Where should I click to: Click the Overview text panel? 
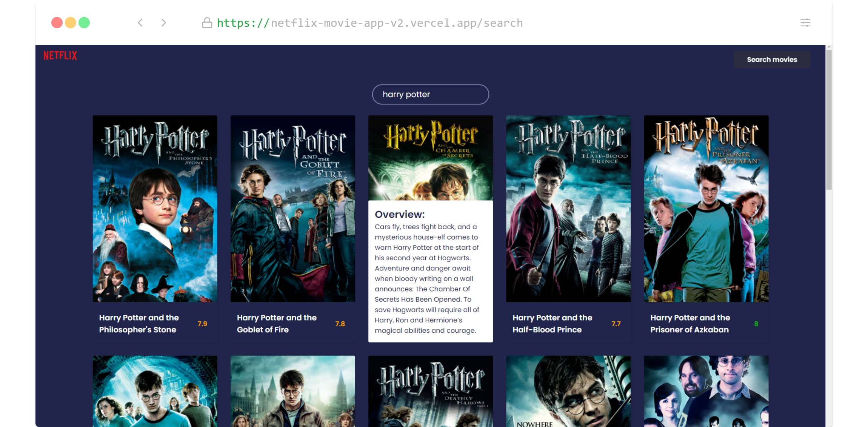point(430,272)
